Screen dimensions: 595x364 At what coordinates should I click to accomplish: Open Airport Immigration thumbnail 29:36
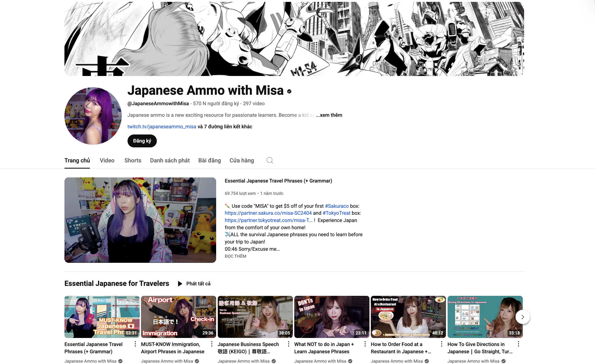tap(179, 317)
